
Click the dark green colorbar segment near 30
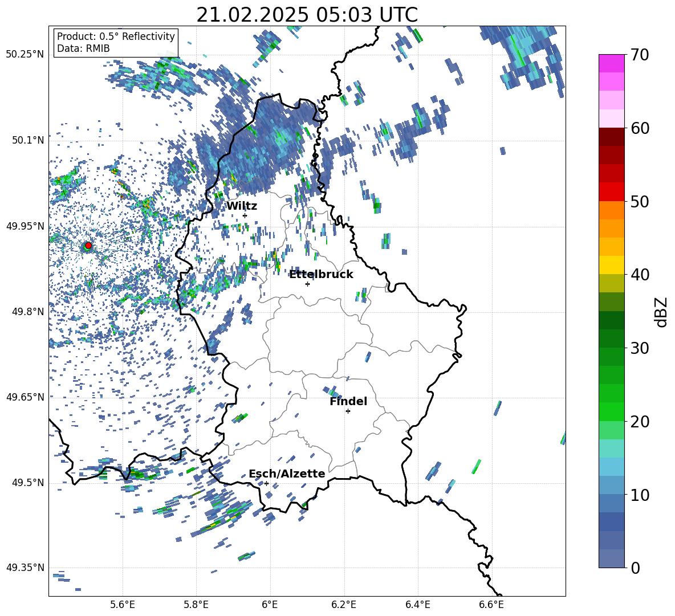[611, 338]
